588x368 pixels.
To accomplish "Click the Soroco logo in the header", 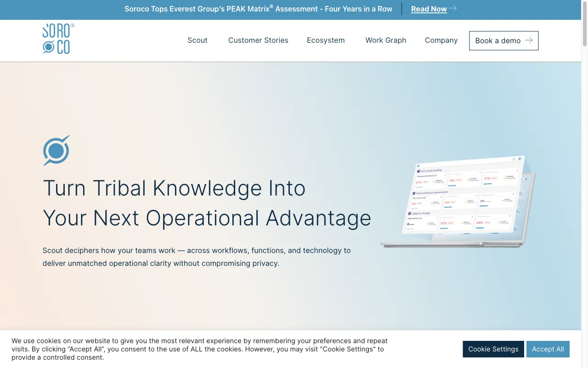I will tap(58, 39).
